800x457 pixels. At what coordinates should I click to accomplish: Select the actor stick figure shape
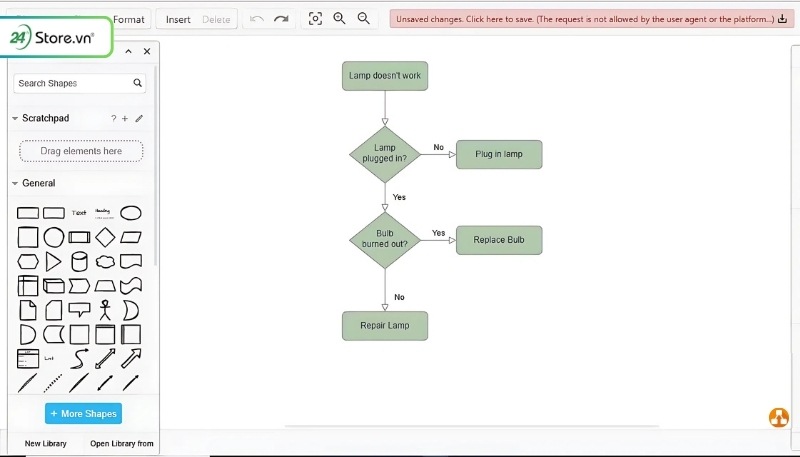[x=105, y=310]
